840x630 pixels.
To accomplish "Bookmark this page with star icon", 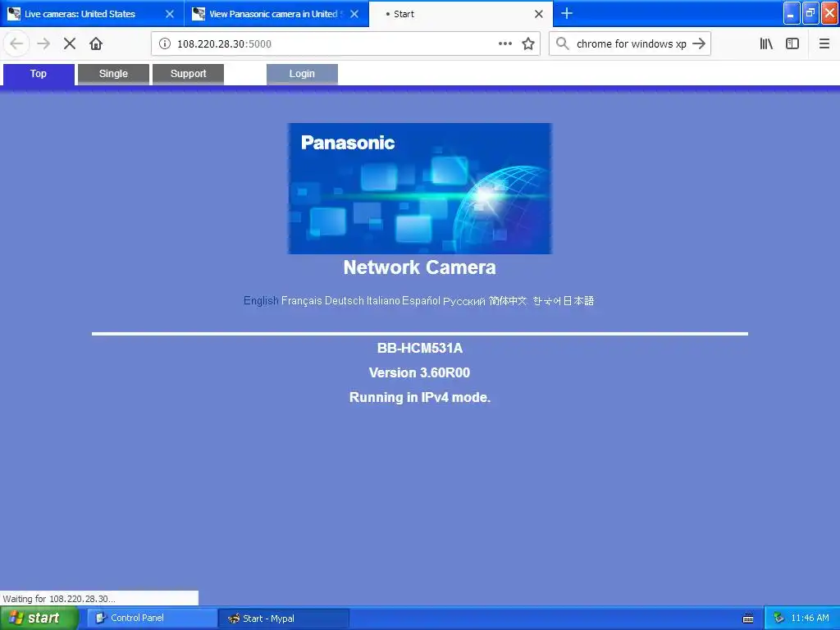I will pos(528,44).
